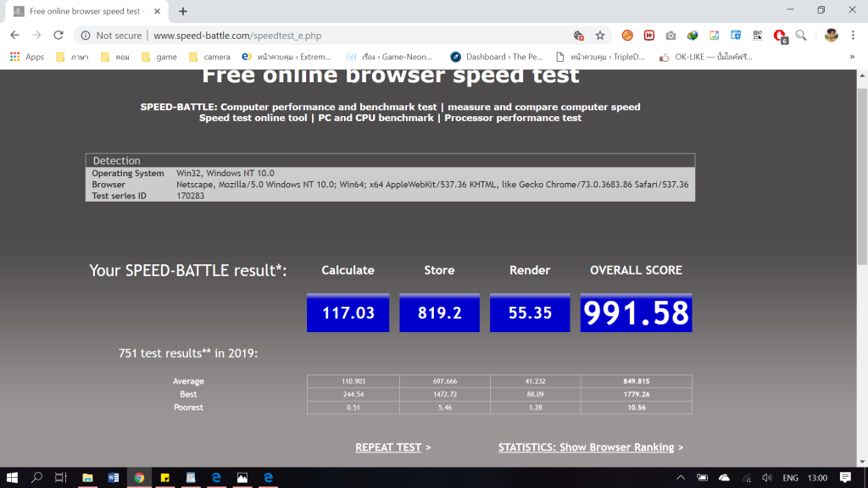Open the red fast-forward extension
The image size is (868, 488).
click(648, 36)
